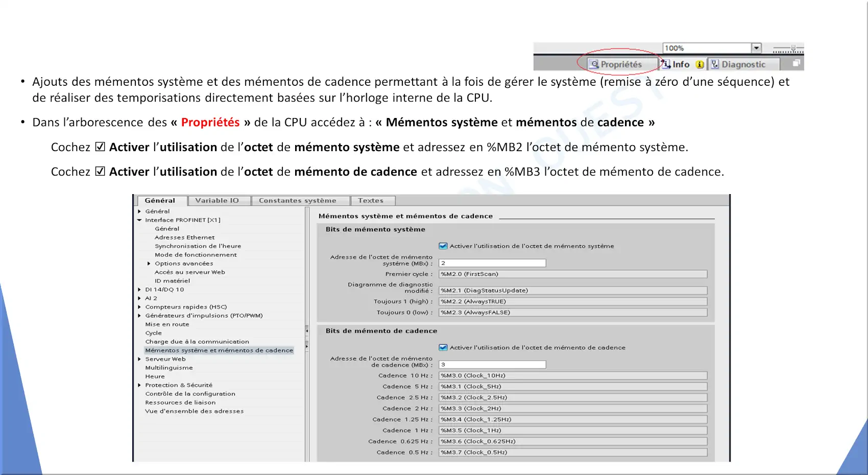Expand the Options avancées node
868x475 pixels.
(x=149, y=264)
